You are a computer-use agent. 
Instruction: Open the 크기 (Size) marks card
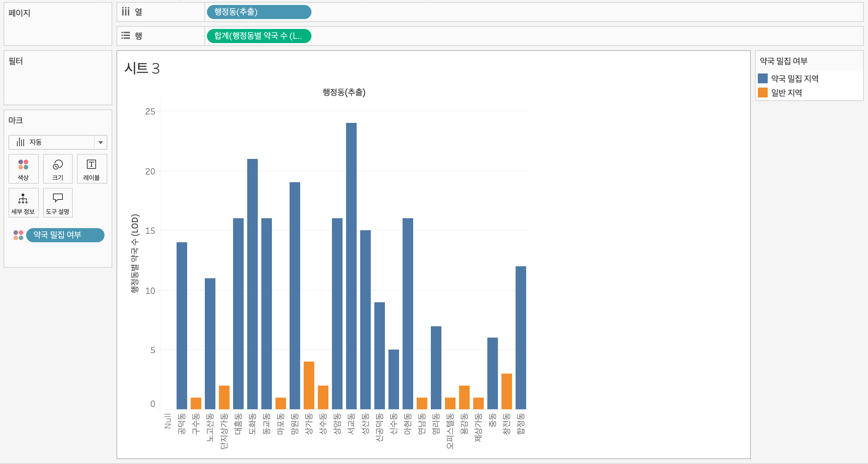(58, 169)
